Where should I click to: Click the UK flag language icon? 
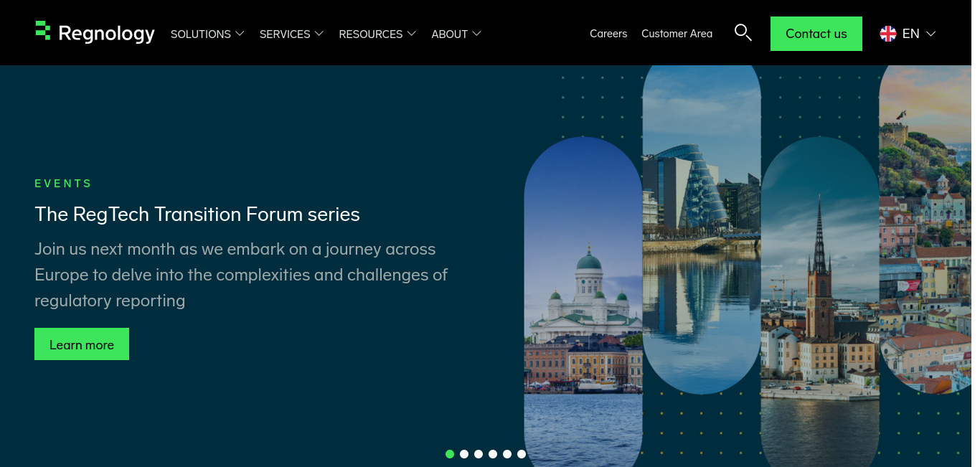(x=888, y=34)
